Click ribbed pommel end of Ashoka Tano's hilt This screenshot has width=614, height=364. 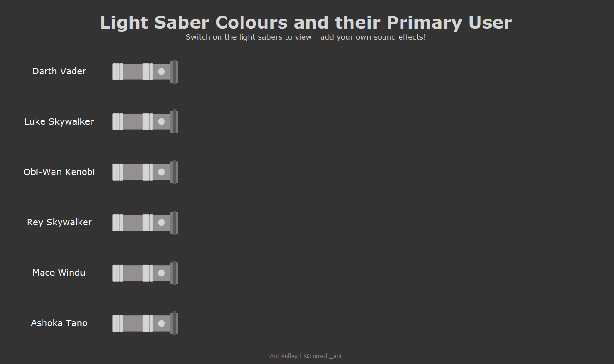coord(117,323)
